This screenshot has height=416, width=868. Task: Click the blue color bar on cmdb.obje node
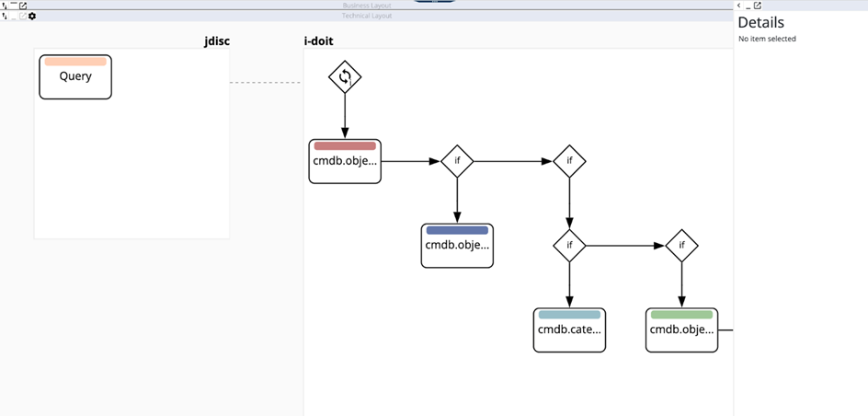coord(457,230)
